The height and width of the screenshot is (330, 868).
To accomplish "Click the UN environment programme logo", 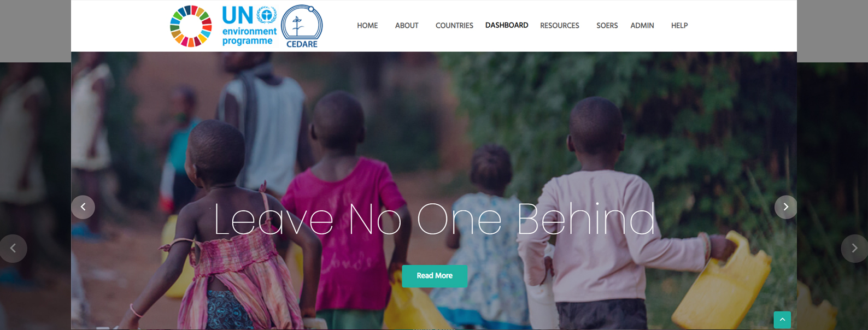I will click(x=249, y=26).
